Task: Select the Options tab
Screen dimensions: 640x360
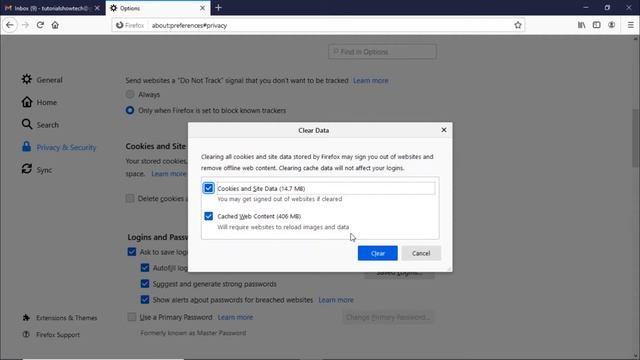Action: [158, 8]
